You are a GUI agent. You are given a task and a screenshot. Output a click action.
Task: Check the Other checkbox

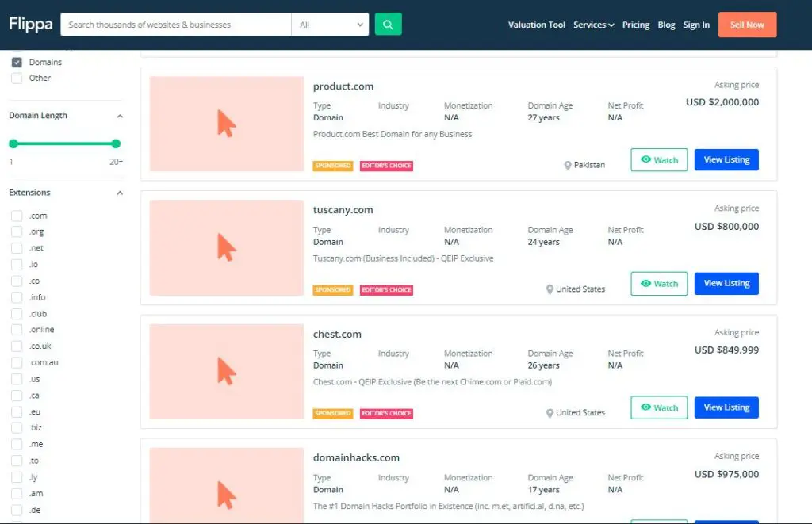[17, 78]
